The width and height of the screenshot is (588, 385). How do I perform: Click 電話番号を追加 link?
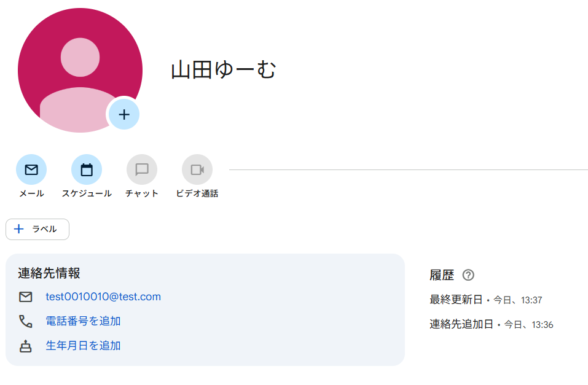click(83, 321)
